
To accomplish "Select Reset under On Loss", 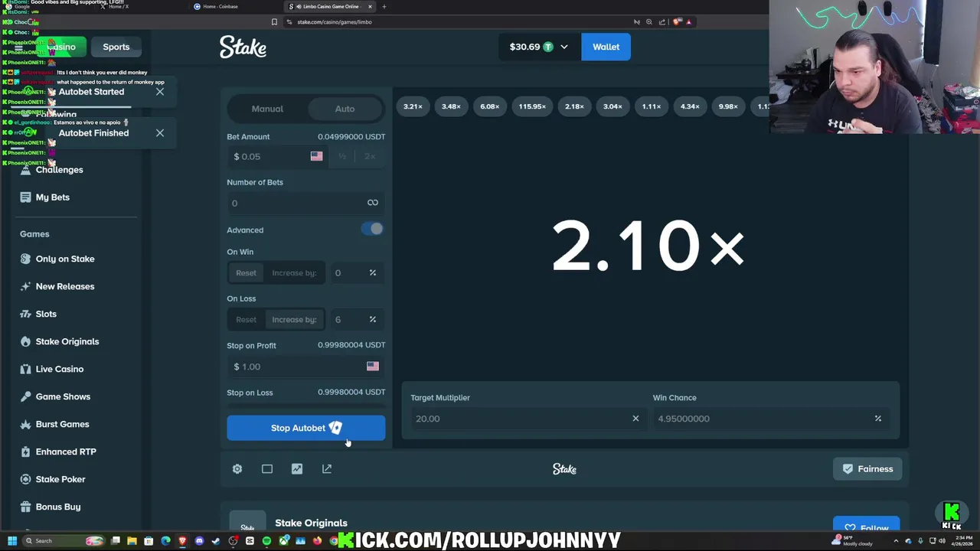I will (246, 319).
